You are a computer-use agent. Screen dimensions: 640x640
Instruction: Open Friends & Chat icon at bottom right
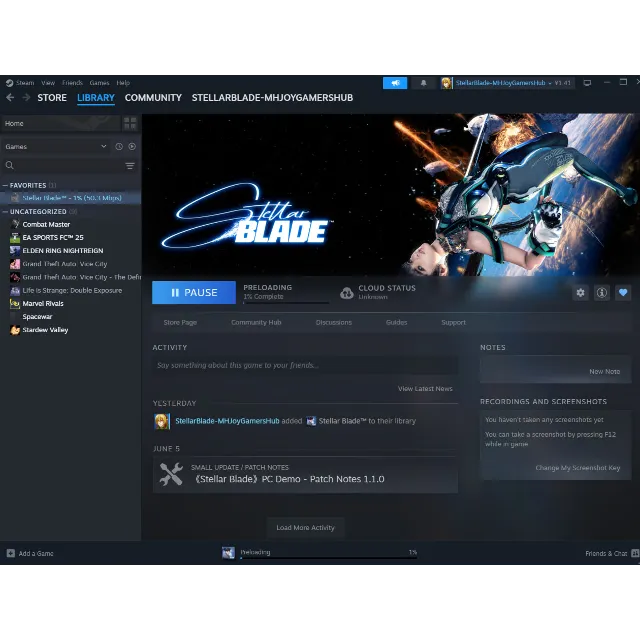(635, 553)
